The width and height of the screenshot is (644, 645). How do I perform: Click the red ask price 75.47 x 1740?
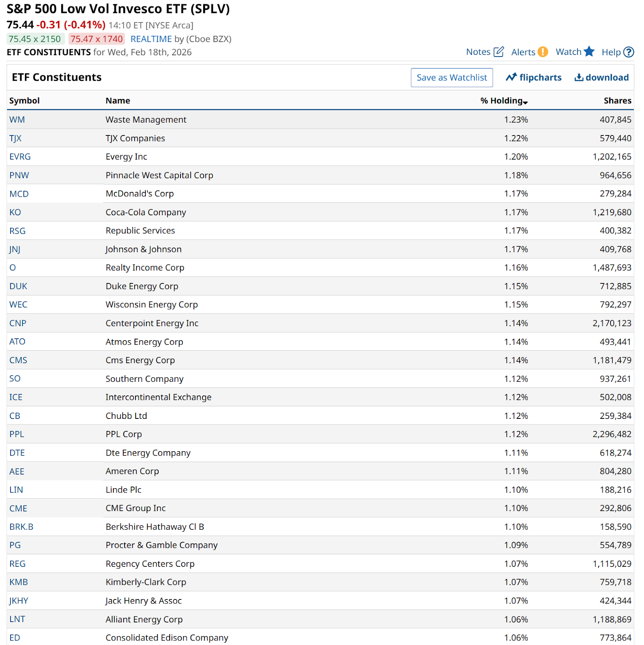pyautogui.click(x=97, y=39)
